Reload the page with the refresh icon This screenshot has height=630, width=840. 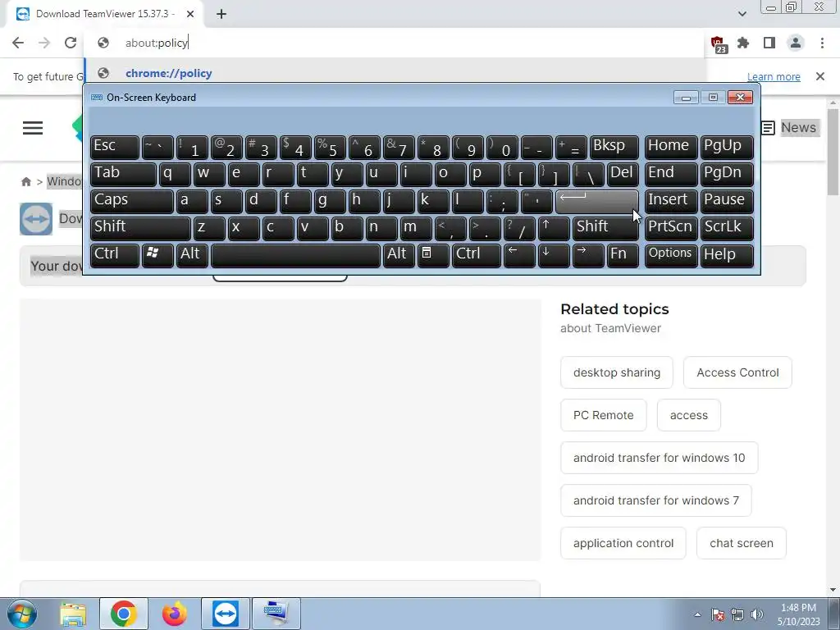tap(71, 43)
